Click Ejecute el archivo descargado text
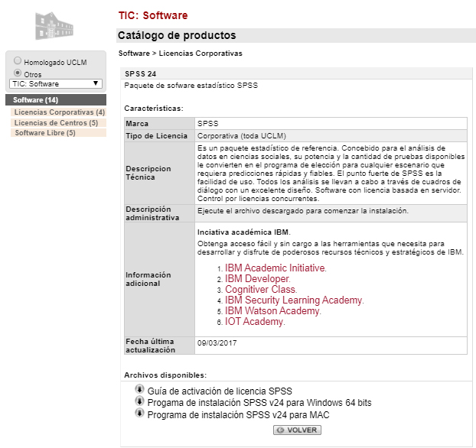Image resolution: width=476 pixels, height=448 pixels. point(303,211)
